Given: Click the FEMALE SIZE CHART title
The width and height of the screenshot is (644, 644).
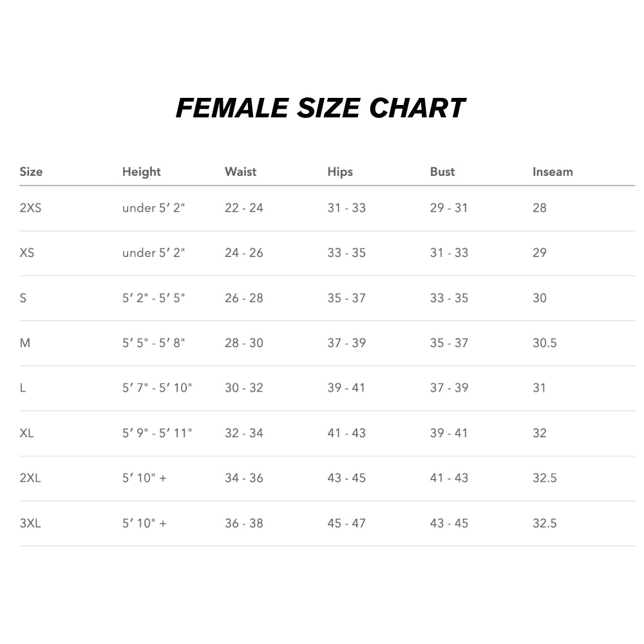Looking at the screenshot, I should (321, 108).
